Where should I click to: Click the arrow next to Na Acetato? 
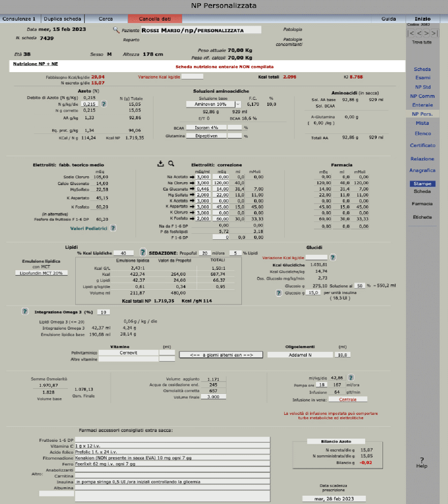tap(192, 177)
